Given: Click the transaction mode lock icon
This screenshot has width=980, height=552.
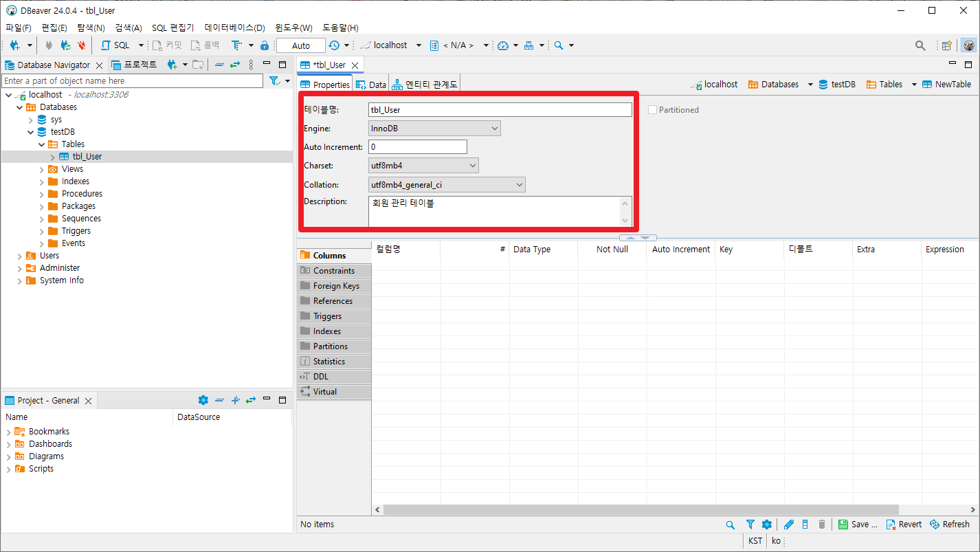Looking at the screenshot, I should coord(265,45).
